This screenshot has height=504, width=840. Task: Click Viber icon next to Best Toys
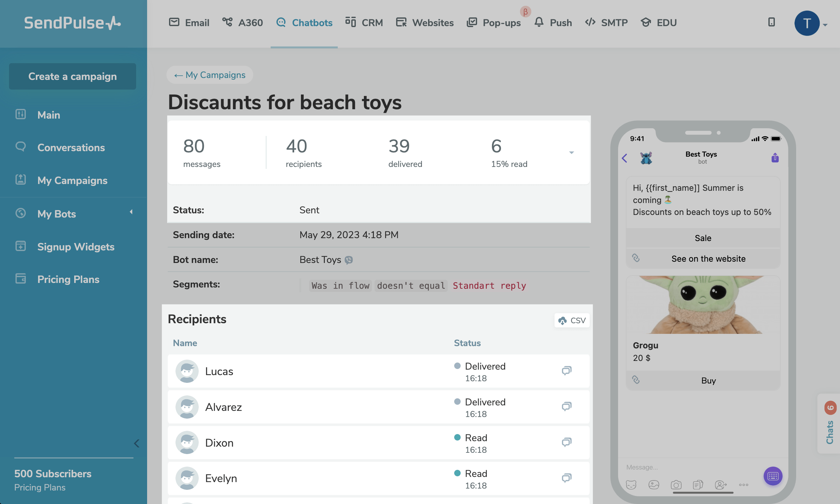[x=348, y=260]
